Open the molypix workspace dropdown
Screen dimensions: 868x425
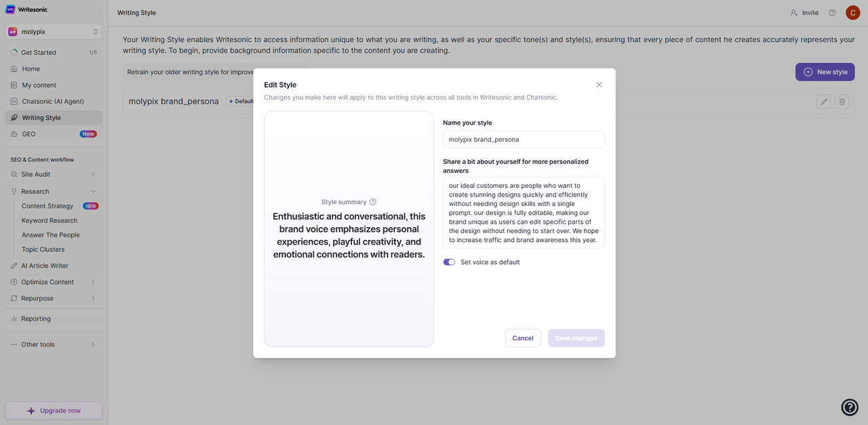[x=54, y=32]
